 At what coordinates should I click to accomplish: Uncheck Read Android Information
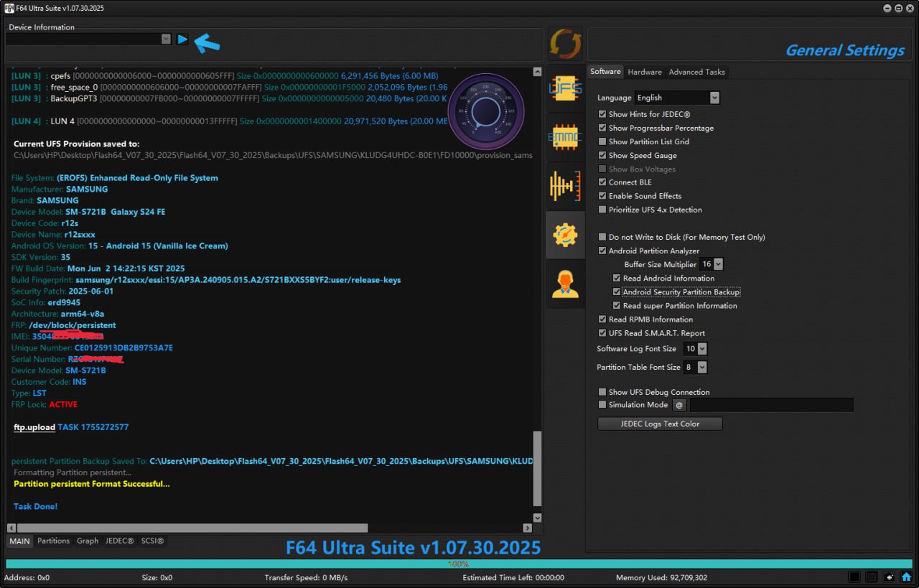click(617, 278)
